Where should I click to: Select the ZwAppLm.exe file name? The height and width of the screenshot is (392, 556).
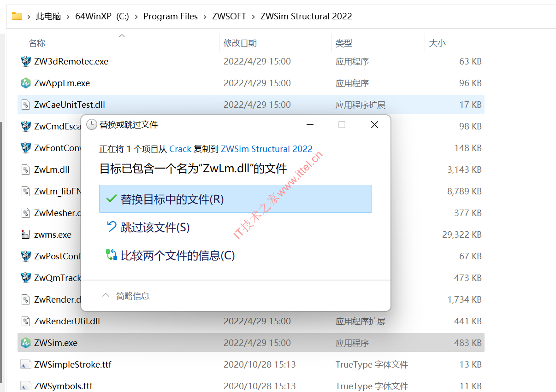pyautogui.click(x=62, y=83)
